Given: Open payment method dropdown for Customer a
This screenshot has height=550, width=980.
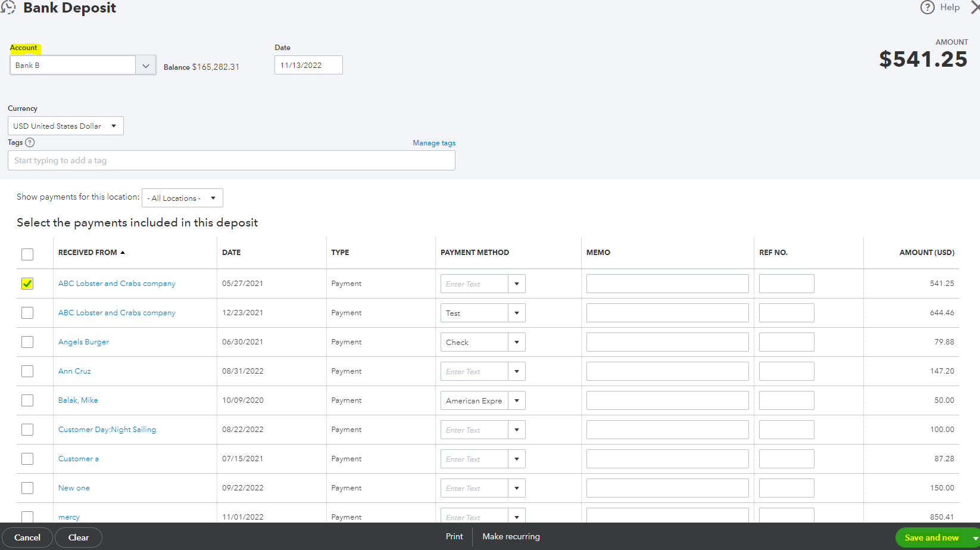Looking at the screenshot, I should click(517, 459).
